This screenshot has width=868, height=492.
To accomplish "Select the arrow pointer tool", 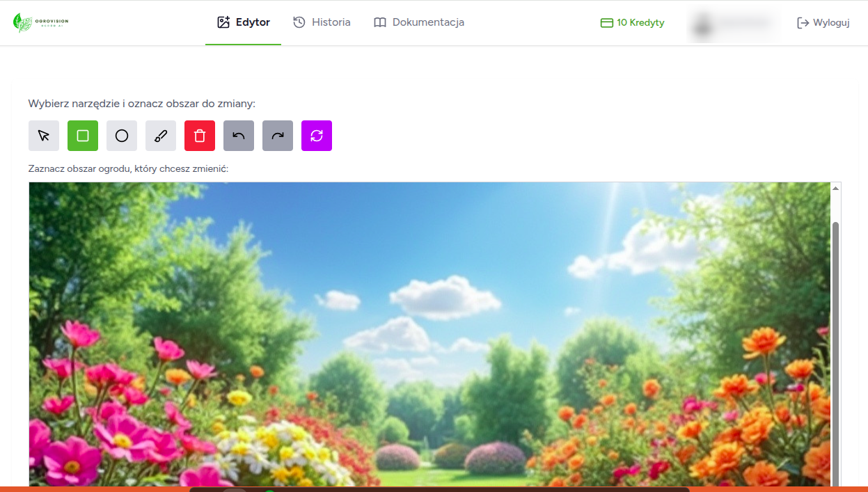I will tap(44, 136).
